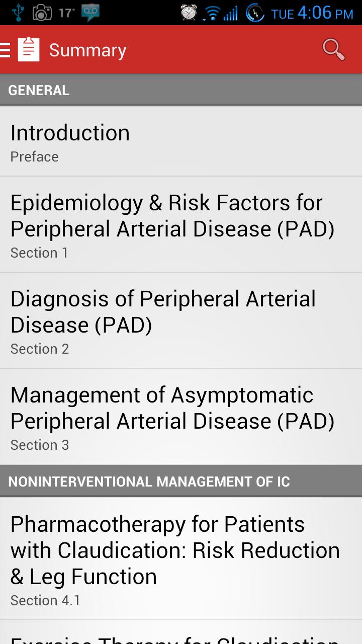Select the GENERAL section header
The image size is (362, 644).
(x=181, y=90)
